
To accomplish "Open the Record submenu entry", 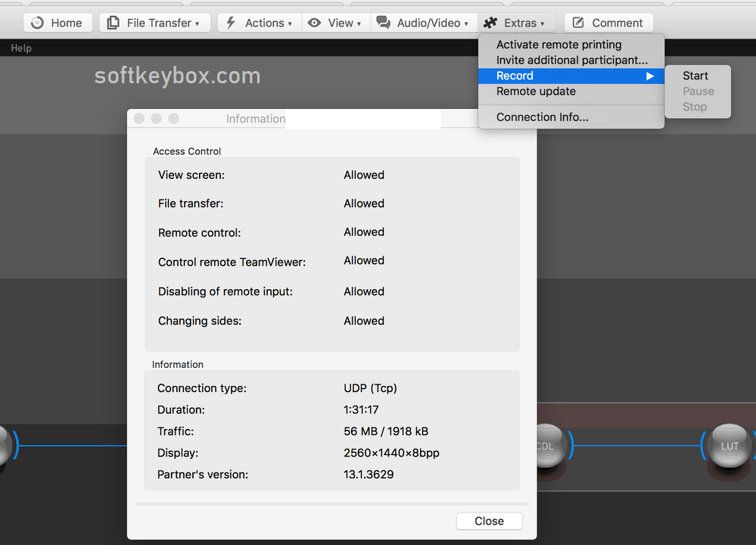I will 515,76.
